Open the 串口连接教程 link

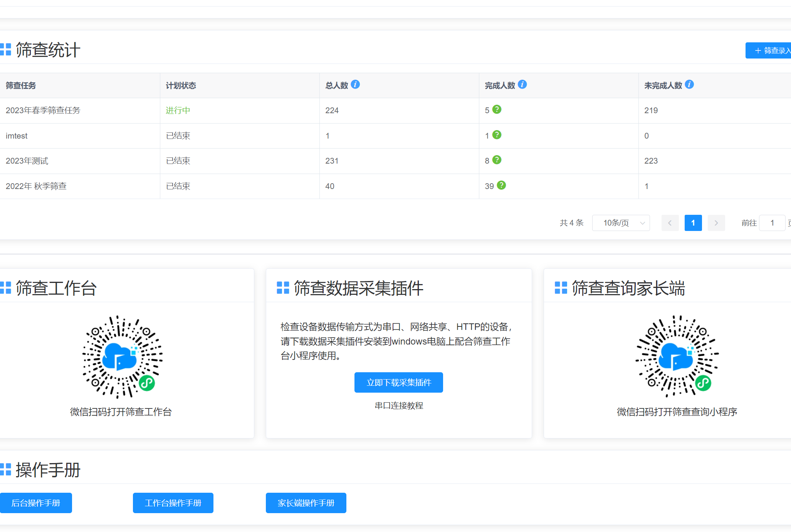tap(399, 406)
